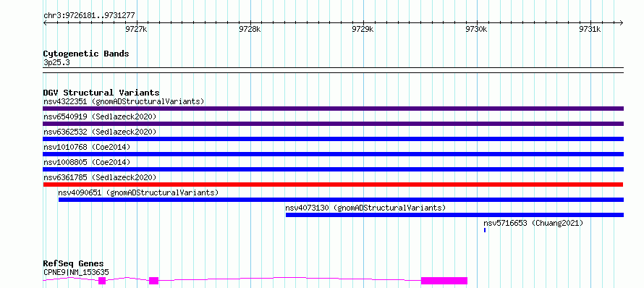Select the blue bar under nsv1010768
The image size is (644, 288).
333,154
